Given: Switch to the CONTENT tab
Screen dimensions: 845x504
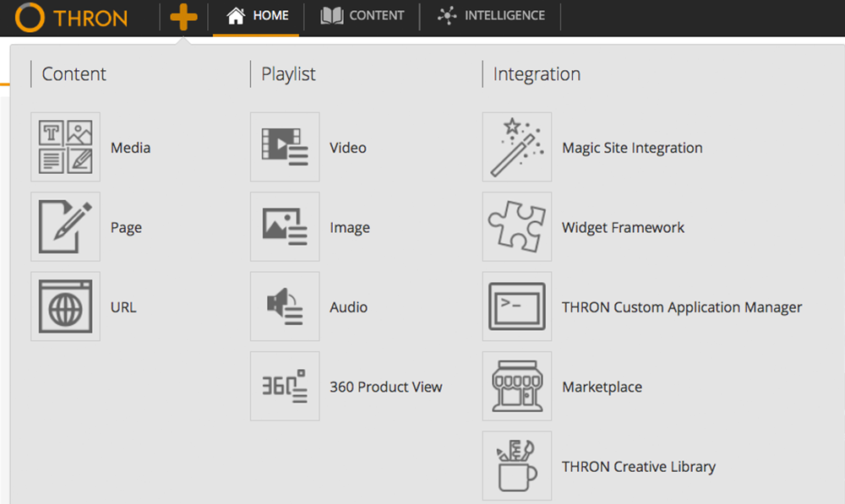Looking at the screenshot, I should click(x=362, y=15).
